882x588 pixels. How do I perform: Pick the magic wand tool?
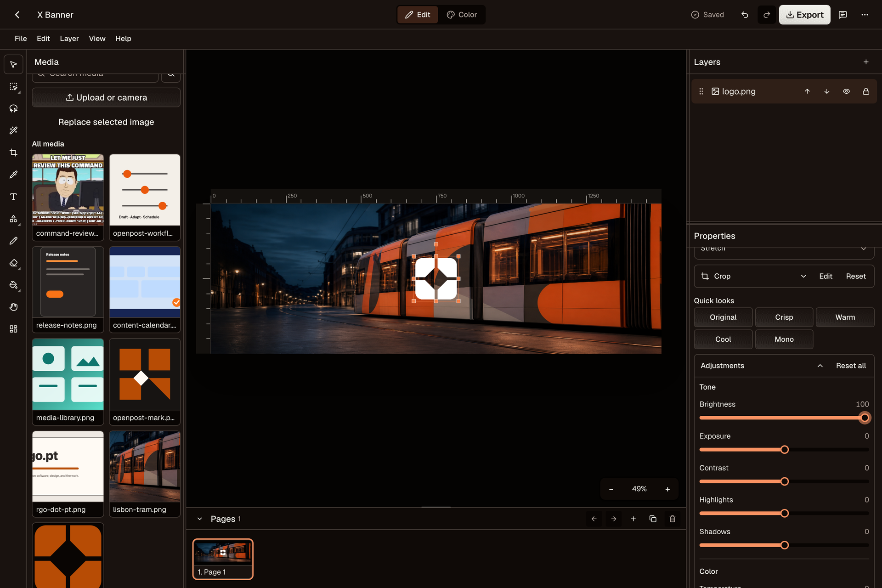13,131
